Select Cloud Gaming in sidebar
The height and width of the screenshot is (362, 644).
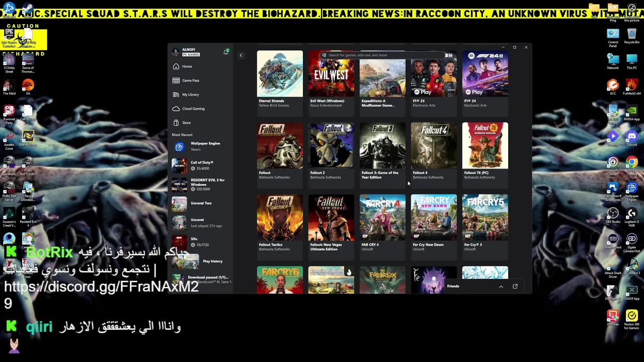[201, 109]
